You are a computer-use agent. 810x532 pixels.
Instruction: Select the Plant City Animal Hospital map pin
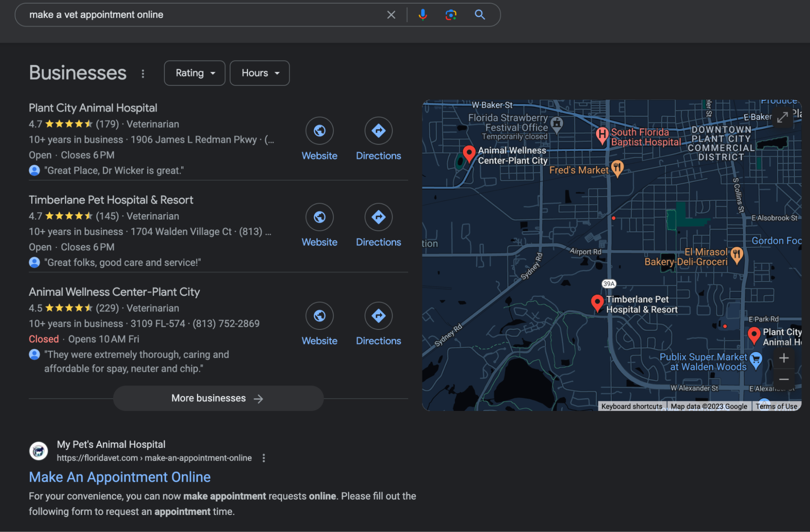click(754, 336)
